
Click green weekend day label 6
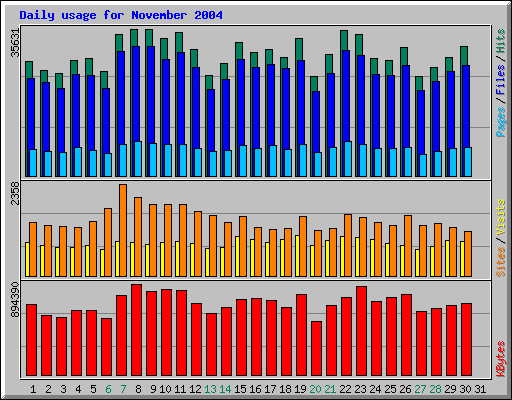pos(108,389)
